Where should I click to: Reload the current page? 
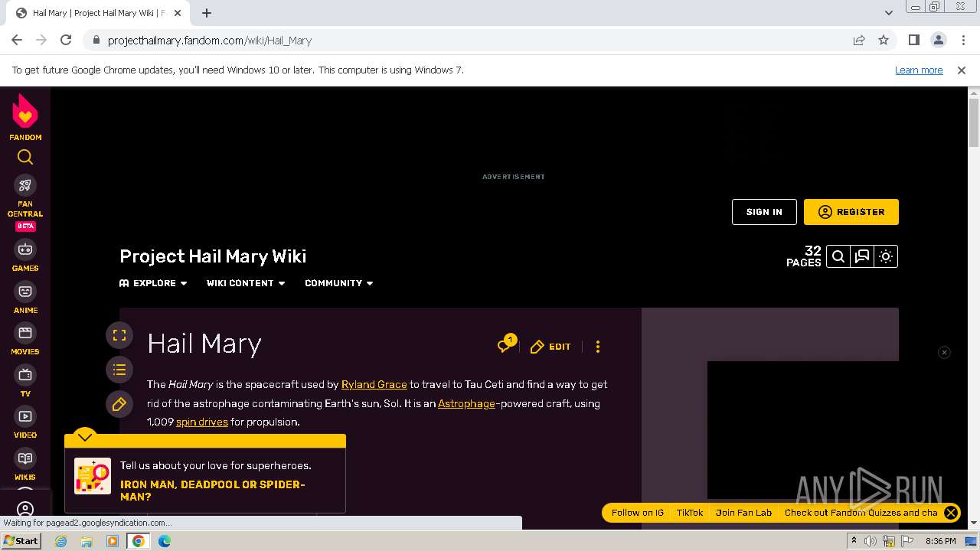coord(66,40)
